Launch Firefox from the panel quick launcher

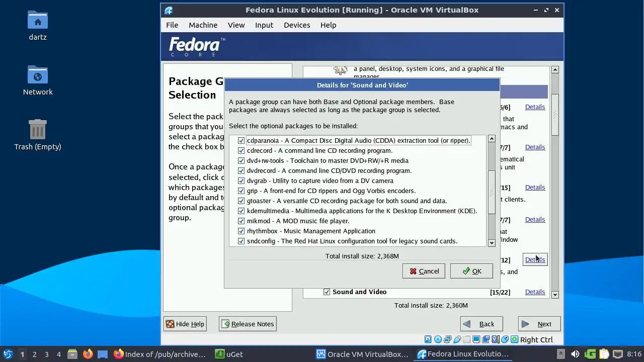[x=88, y=354]
